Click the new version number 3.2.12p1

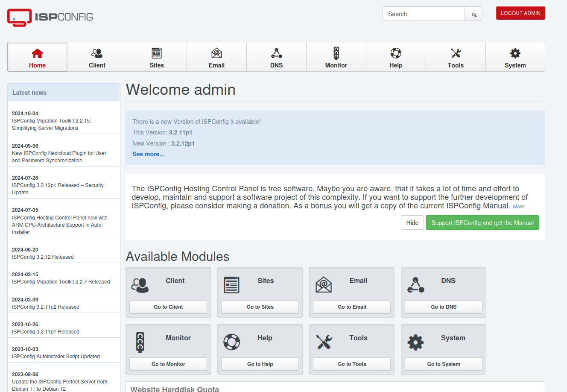coord(183,143)
